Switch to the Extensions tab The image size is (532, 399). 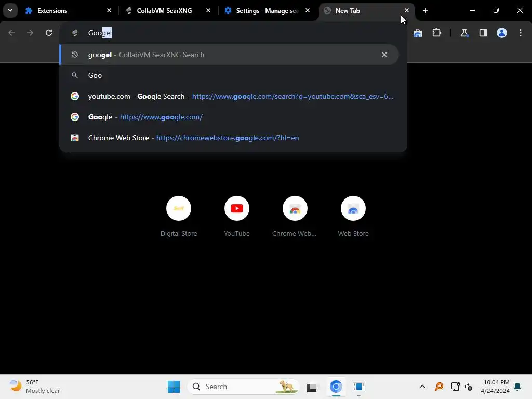point(68,11)
